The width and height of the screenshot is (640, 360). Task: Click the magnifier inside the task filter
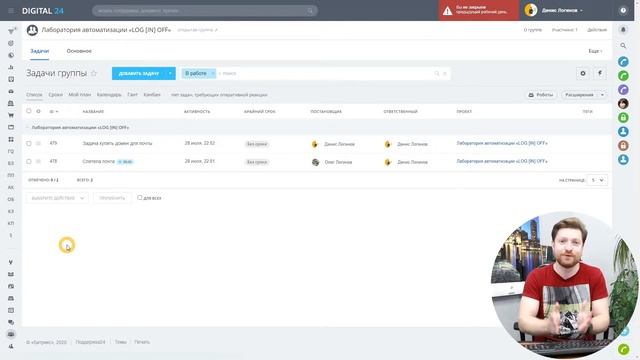[437, 73]
